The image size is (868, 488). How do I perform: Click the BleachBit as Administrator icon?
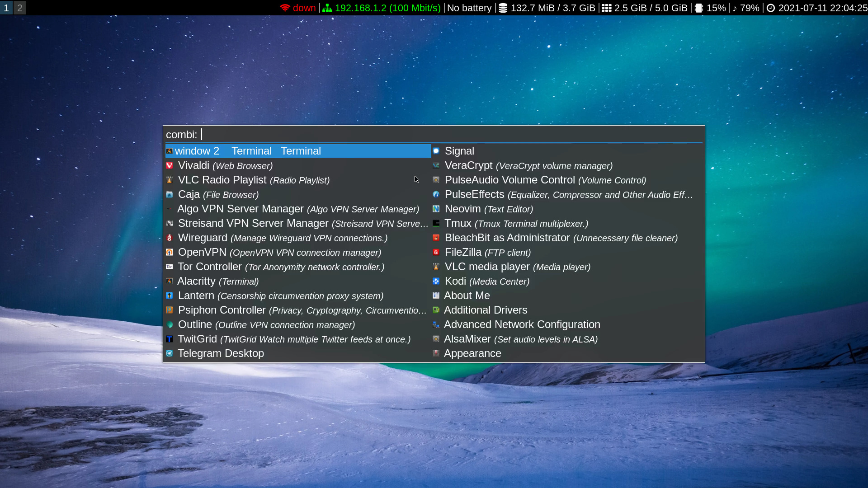coord(436,238)
